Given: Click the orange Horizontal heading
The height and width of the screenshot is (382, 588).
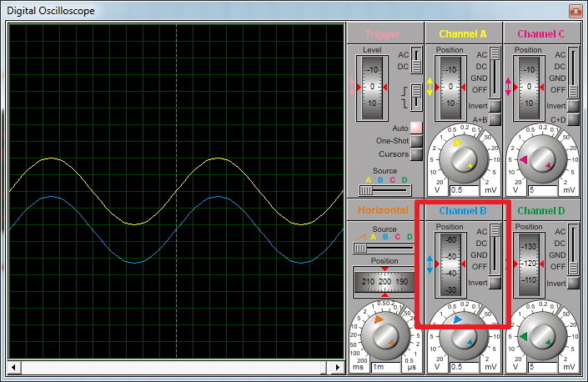Looking at the screenshot, I should pyautogui.click(x=383, y=210).
